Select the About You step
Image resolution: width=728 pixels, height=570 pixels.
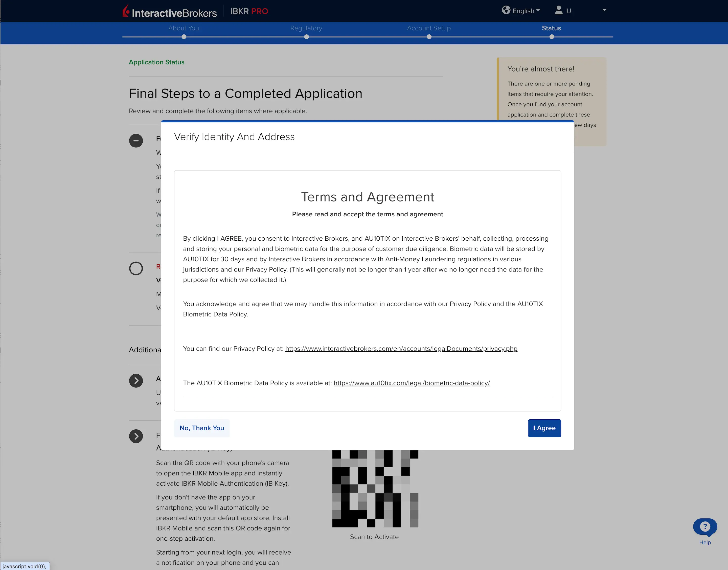click(x=183, y=28)
